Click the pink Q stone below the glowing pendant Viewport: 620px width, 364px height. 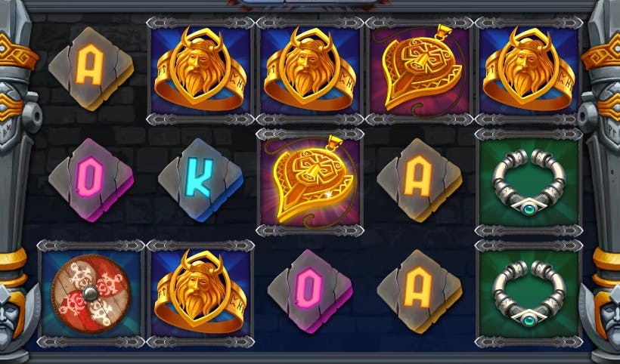pyautogui.click(x=310, y=292)
